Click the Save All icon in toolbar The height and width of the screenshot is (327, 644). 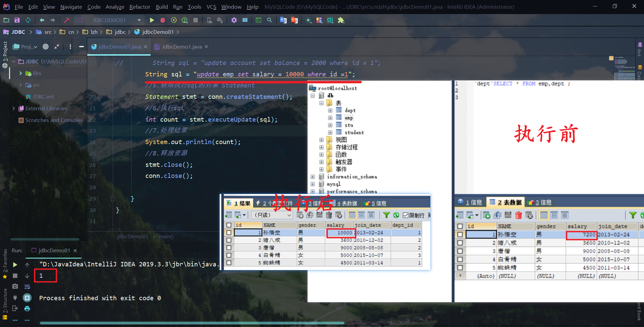(x=17, y=20)
